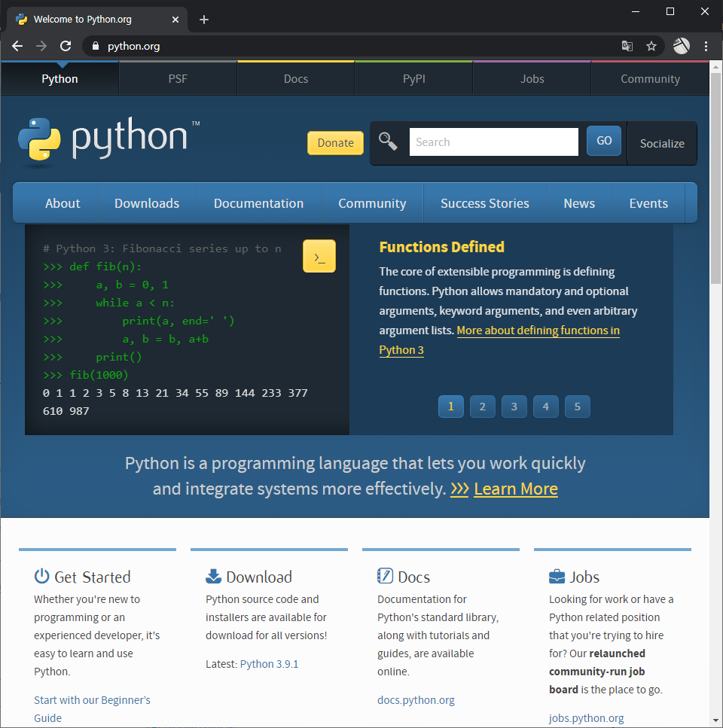Image resolution: width=723 pixels, height=728 pixels.
Task: Select slide 1 in the carousel
Action: 451,407
